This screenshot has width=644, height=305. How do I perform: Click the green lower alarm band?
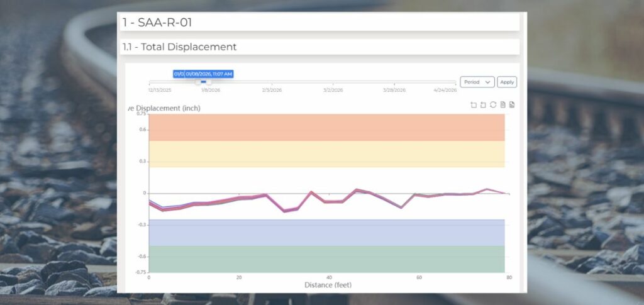tap(326, 259)
